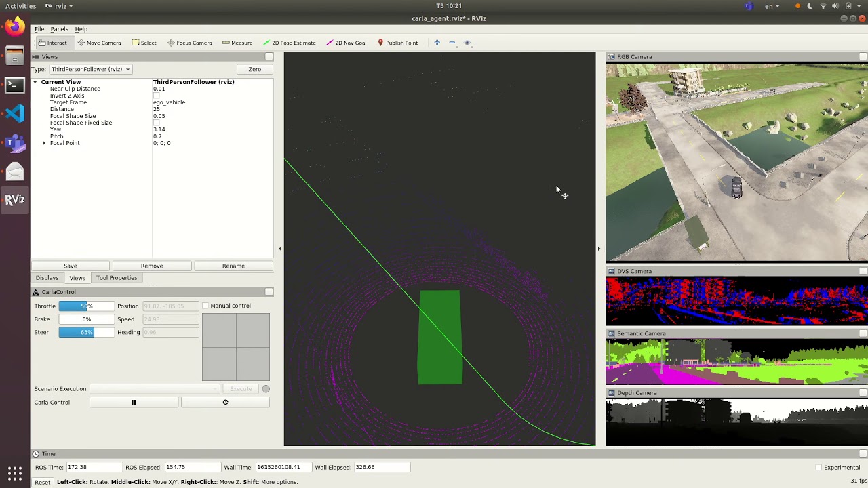Collapse the right panel with arrow handle
Image resolution: width=868 pixels, height=488 pixels.
599,249
